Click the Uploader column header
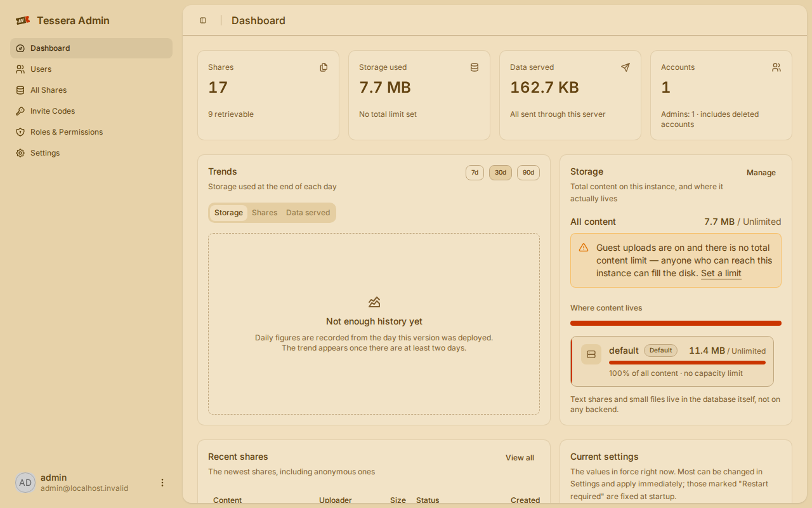 click(336, 500)
